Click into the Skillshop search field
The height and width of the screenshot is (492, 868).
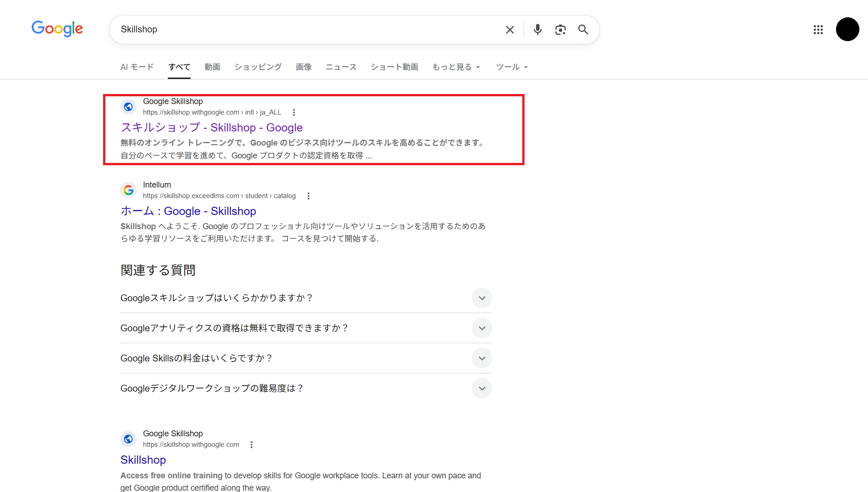click(x=306, y=30)
